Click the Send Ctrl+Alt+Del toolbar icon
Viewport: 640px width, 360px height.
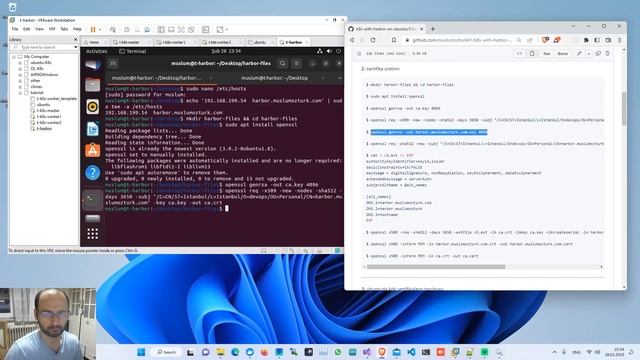pyautogui.click(x=113, y=29)
